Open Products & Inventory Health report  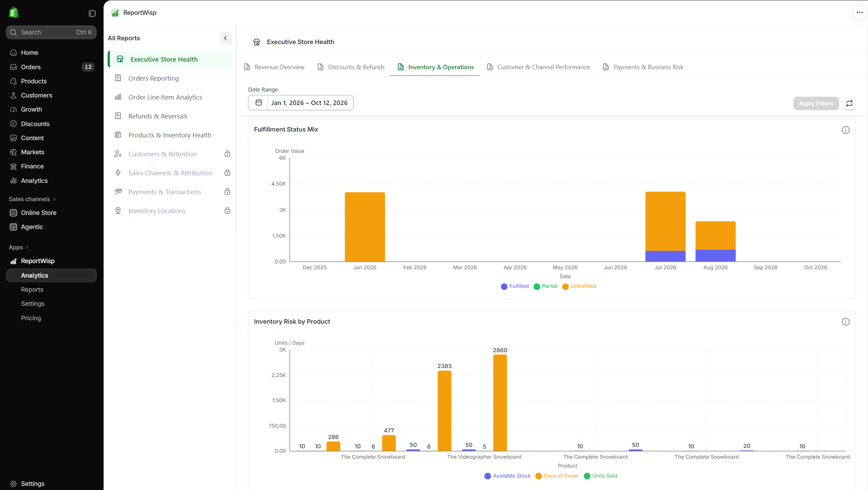(x=170, y=135)
